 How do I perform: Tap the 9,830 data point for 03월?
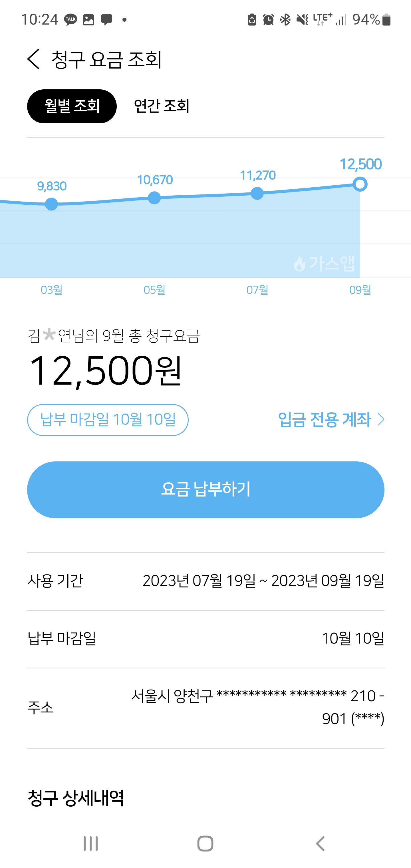[52, 204]
